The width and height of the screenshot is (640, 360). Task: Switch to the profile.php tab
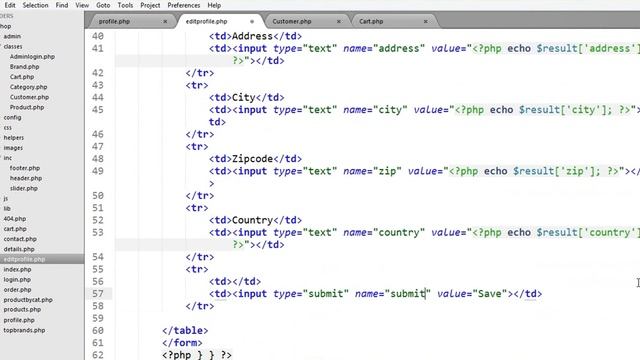coord(114,21)
